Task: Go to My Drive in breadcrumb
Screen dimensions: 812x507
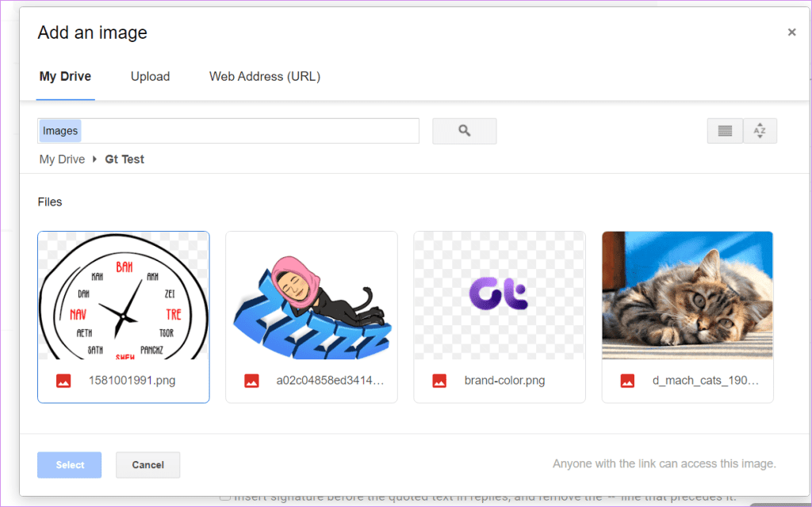Action: (62, 159)
